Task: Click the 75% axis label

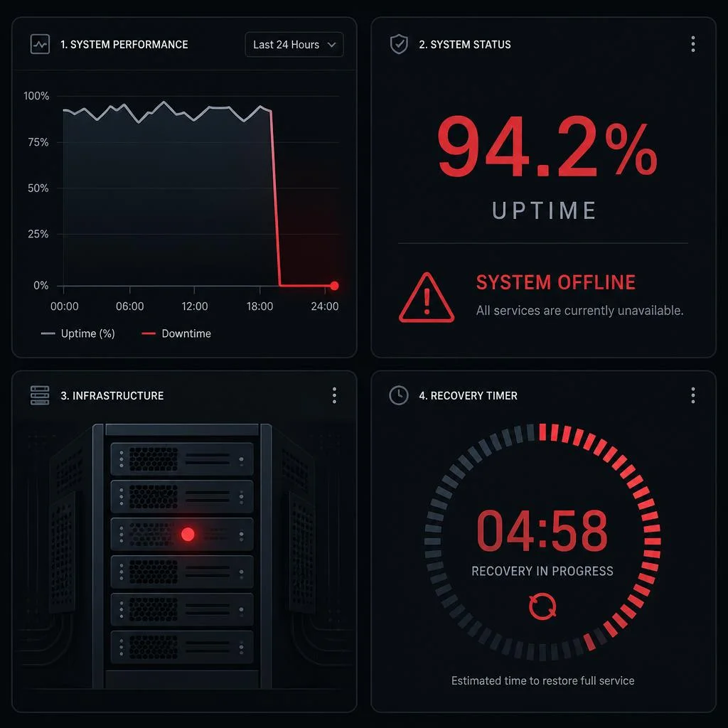Action: click(x=38, y=142)
